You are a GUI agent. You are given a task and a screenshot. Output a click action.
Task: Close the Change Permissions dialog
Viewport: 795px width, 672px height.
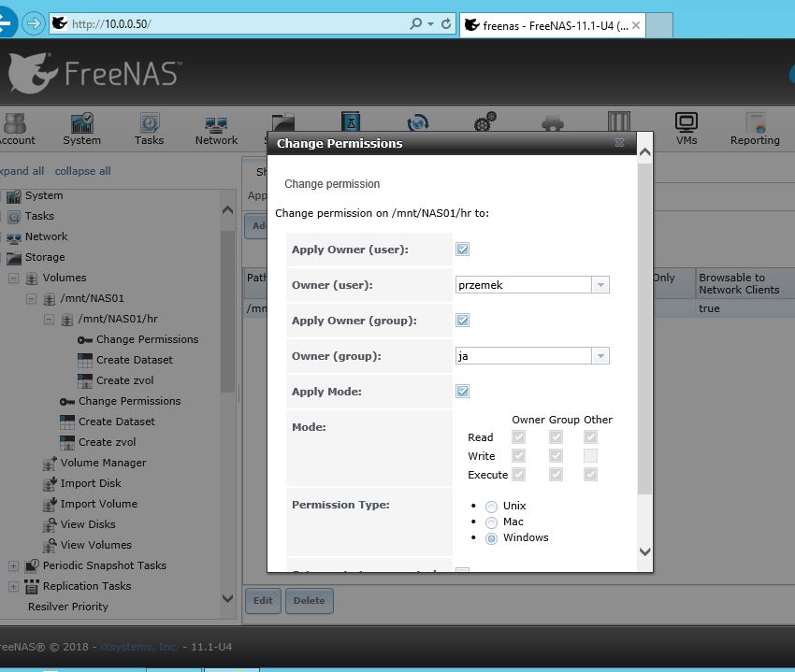619,143
